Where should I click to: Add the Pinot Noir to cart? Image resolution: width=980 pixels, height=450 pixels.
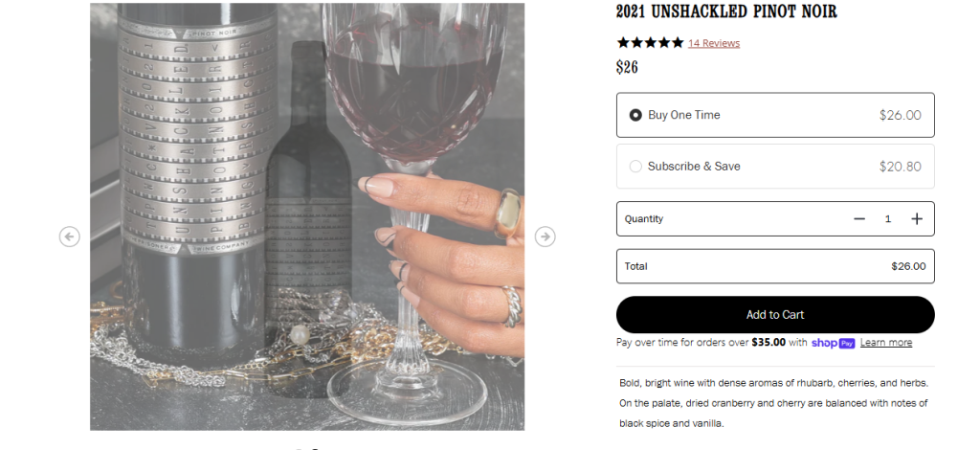coord(775,314)
